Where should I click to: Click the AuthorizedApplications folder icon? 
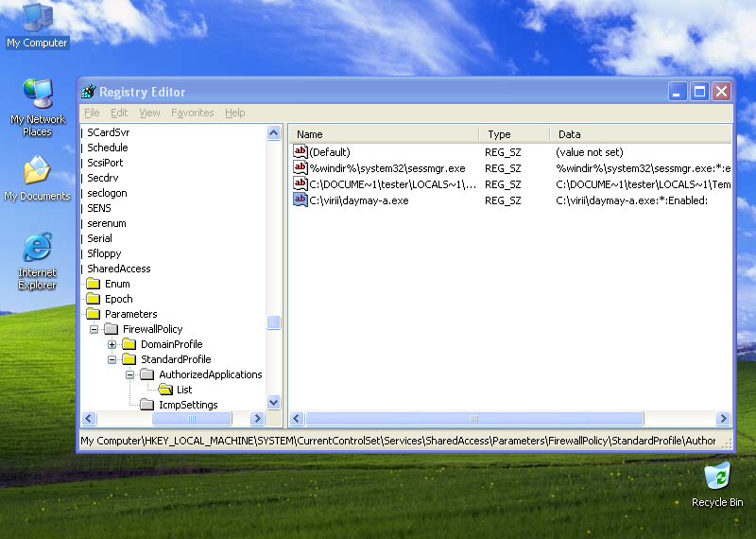pyautogui.click(x=146, y=374)
